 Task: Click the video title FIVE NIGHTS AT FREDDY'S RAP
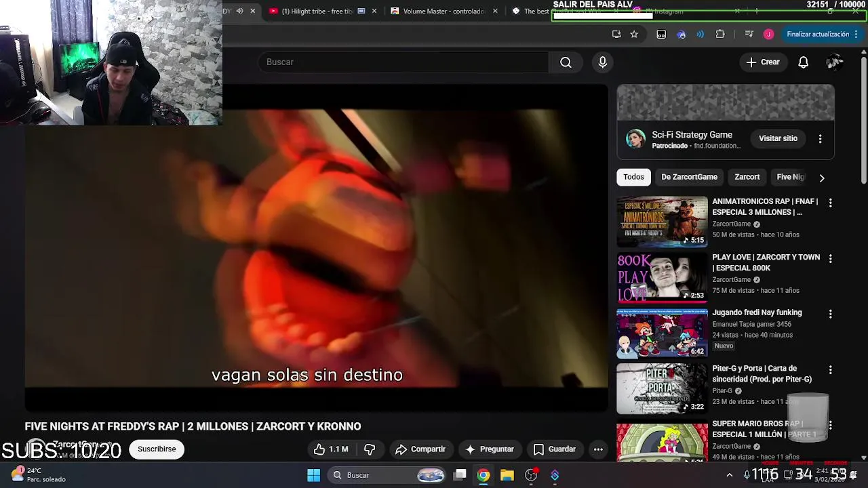(193, 426)
